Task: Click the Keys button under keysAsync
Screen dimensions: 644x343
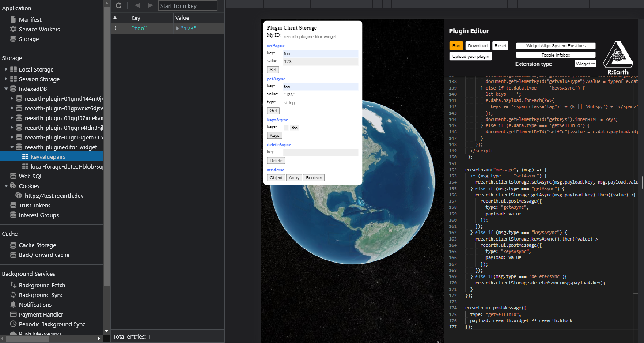Action: (274, 136)
